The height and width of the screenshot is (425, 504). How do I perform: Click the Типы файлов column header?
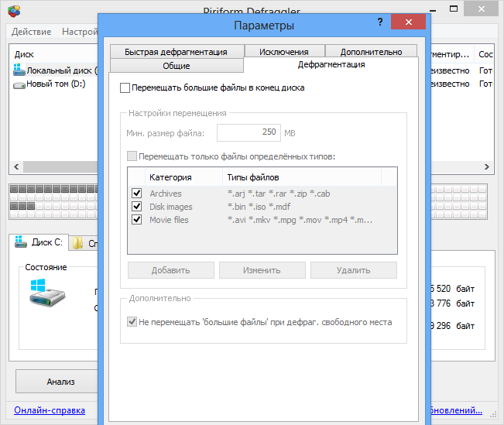tap(302, 177)
